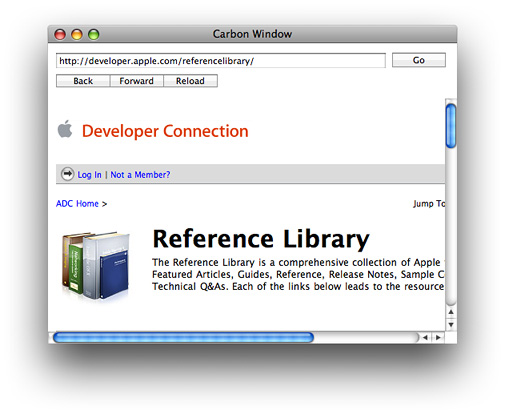Click the Go button
Image resolution: width=505 pixels, height=414 pixels.
coord(419,60)
